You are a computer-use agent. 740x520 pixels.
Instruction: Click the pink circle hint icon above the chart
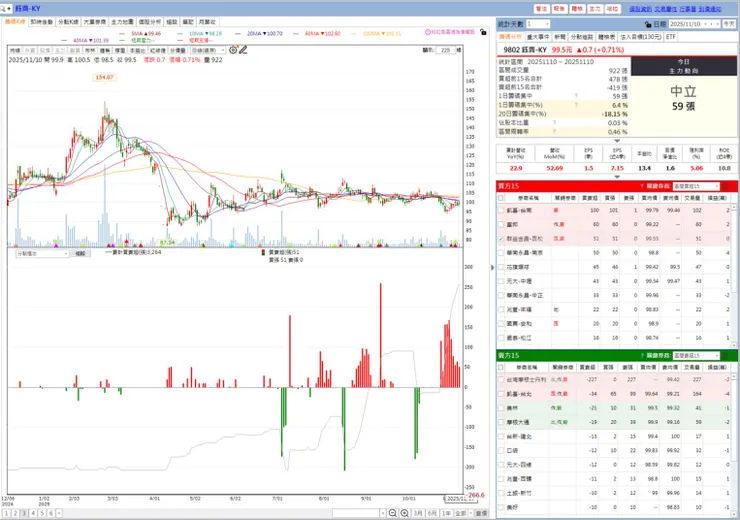(x=428, y=32)
